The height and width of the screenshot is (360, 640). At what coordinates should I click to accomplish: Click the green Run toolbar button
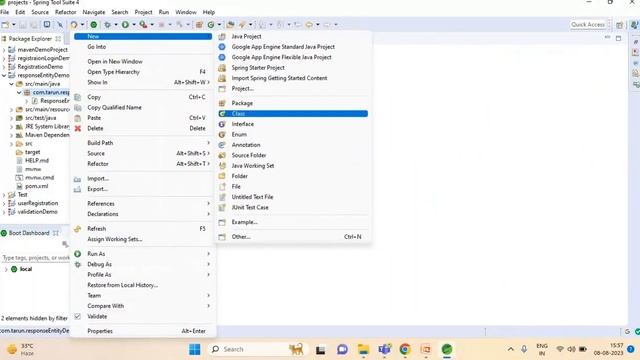coord(125,25)
